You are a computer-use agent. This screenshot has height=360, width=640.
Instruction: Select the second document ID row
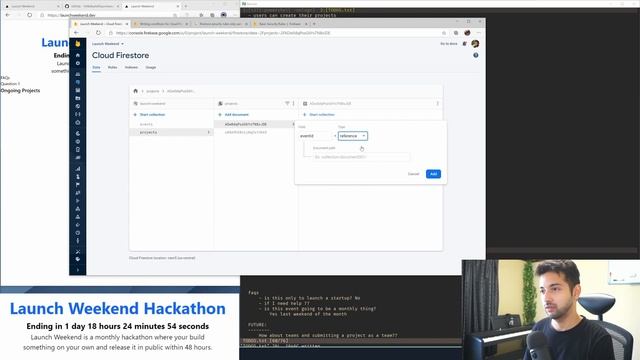(255, 132)
